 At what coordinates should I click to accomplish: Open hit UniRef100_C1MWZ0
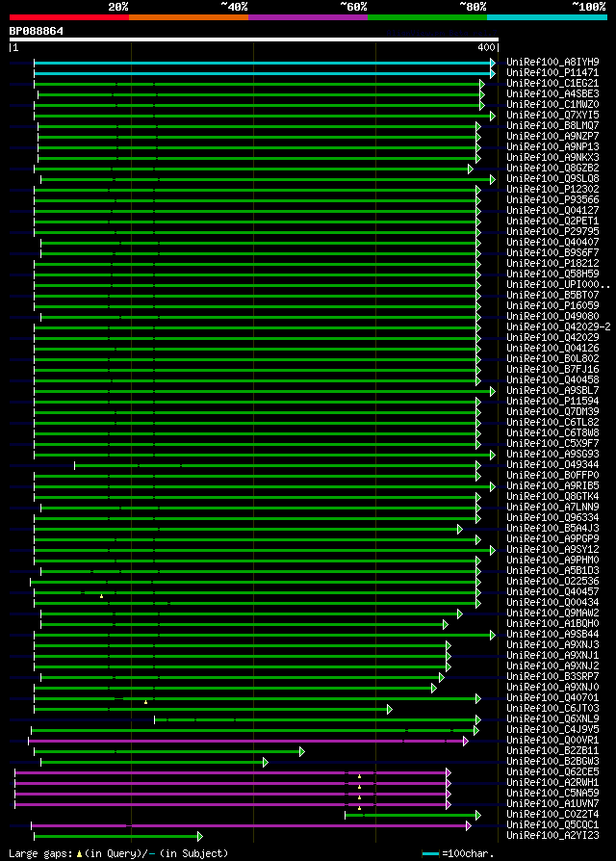coord(552,104)
